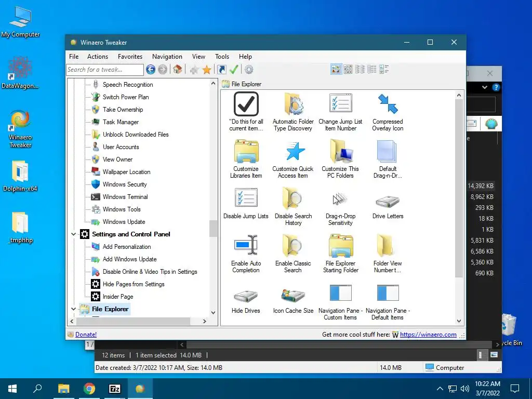The width and height of the screenshot is (532, 399).
Task: Open the Navigation menu
Action: click(167, 57)
